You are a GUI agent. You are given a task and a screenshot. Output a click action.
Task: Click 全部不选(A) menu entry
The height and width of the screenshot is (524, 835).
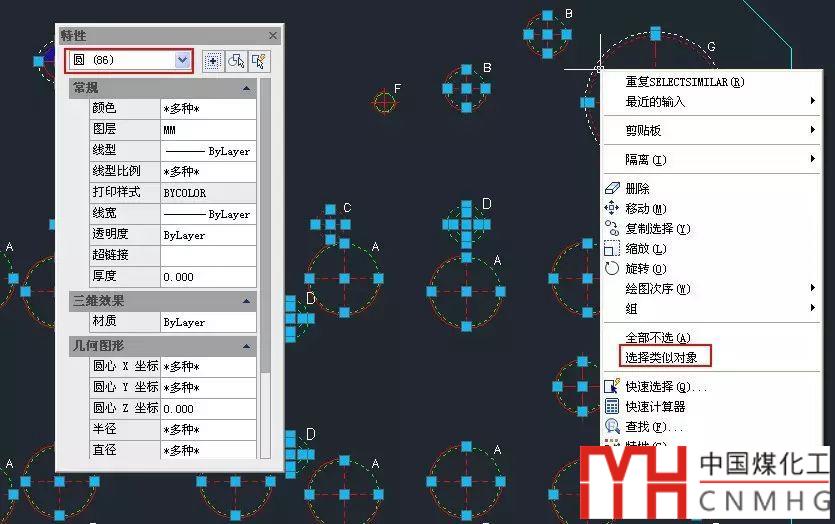[x=658, y=338]
